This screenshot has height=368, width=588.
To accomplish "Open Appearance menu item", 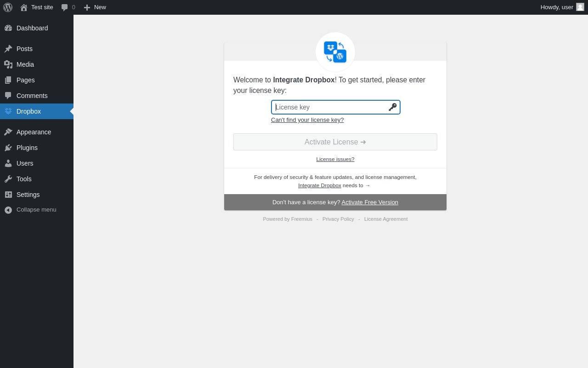I will pyautogui.click(x=37, y=132).
